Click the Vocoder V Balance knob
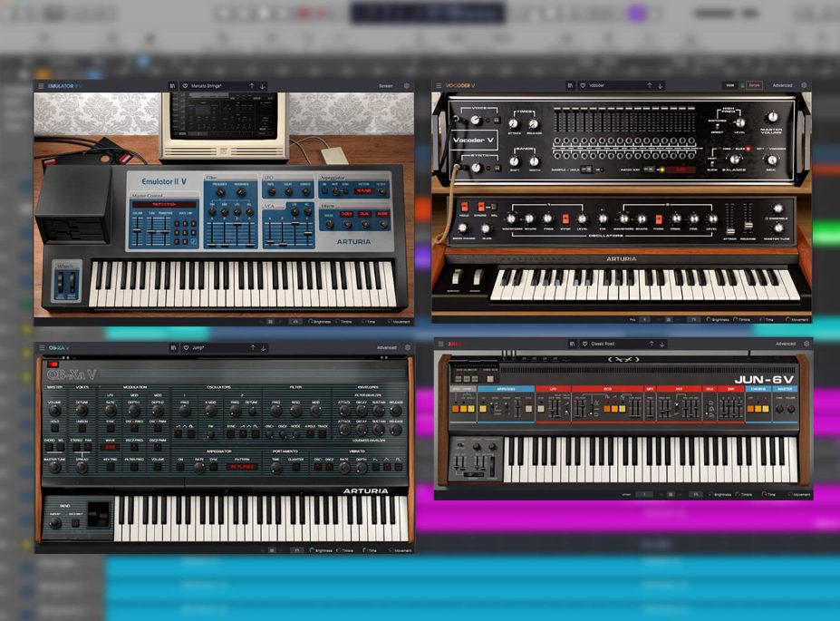The width and height of the screenshot is (840, 621). point(735,159)
